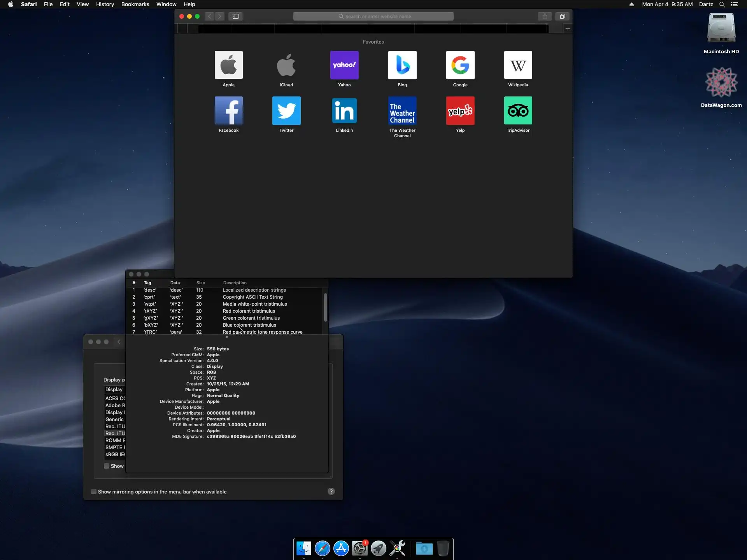Go back in System Preferences
This screenshot has height=560, width=747.
[119, 342]
